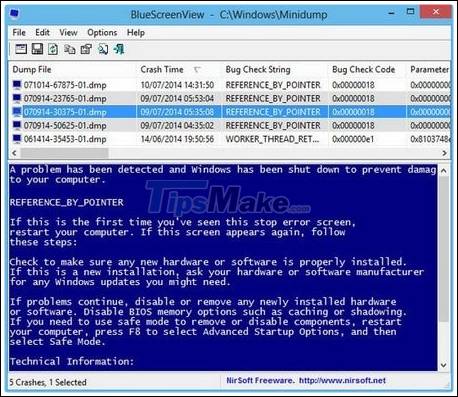Click the Properties toolbar icon
458x397 pixels.
(x=86, y=49)
